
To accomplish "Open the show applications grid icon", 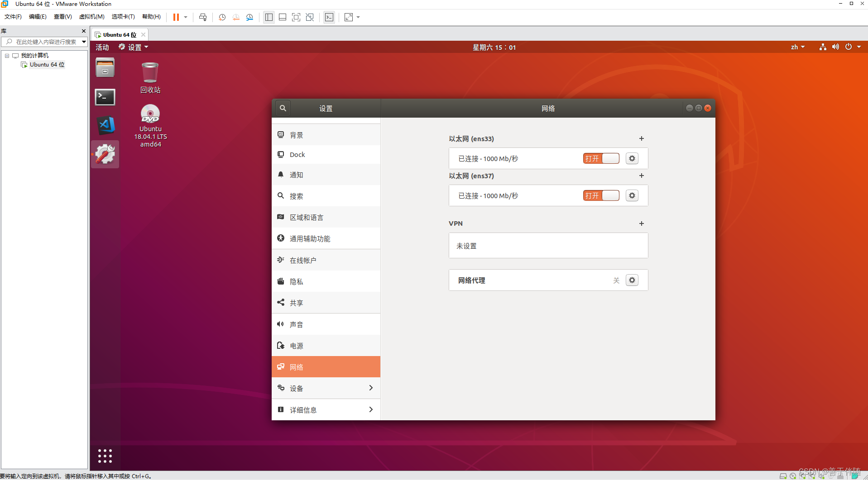I will pos(105,456).
